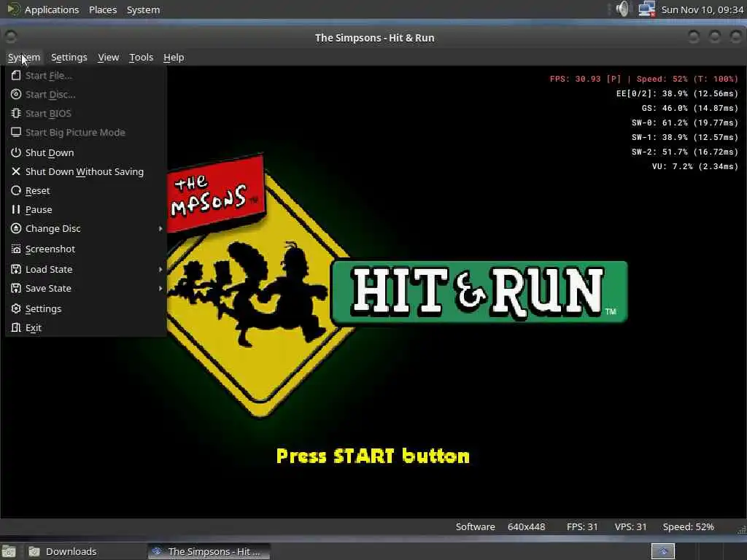Open the View menu
Screen dimensions: 747x560
pyautogui.click(x=109, y=57)
